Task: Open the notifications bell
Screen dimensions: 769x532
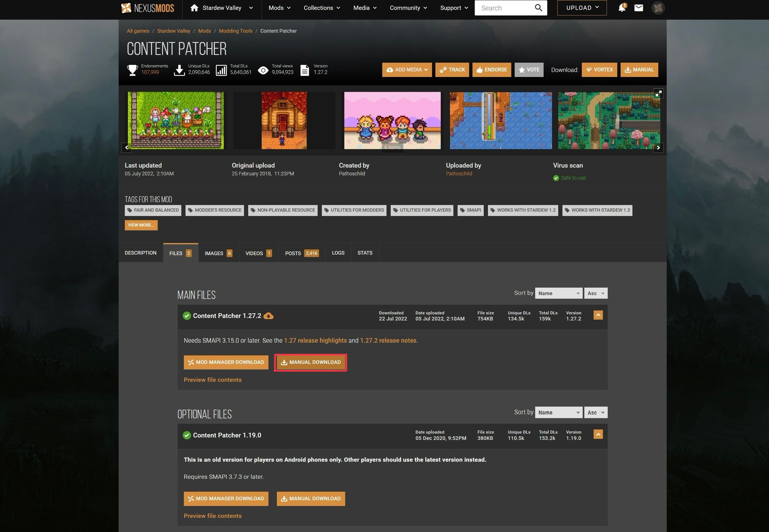Action: (621, 8)
